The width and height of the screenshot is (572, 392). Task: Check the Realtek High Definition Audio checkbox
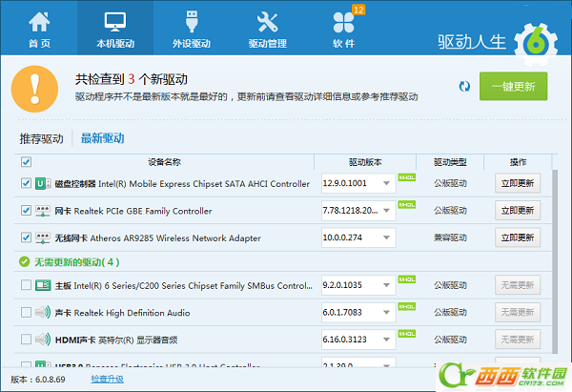click(x=26, y=311)
